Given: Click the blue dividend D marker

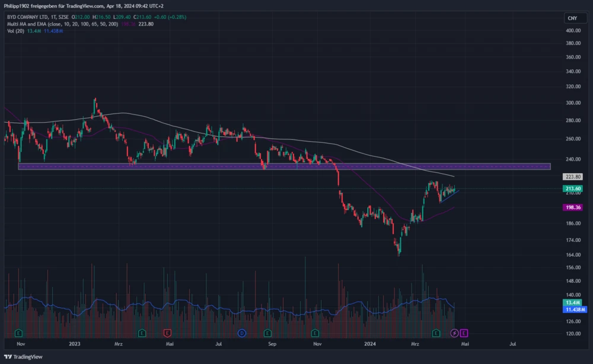Looking at the screenshot, I should coord(242,333).
